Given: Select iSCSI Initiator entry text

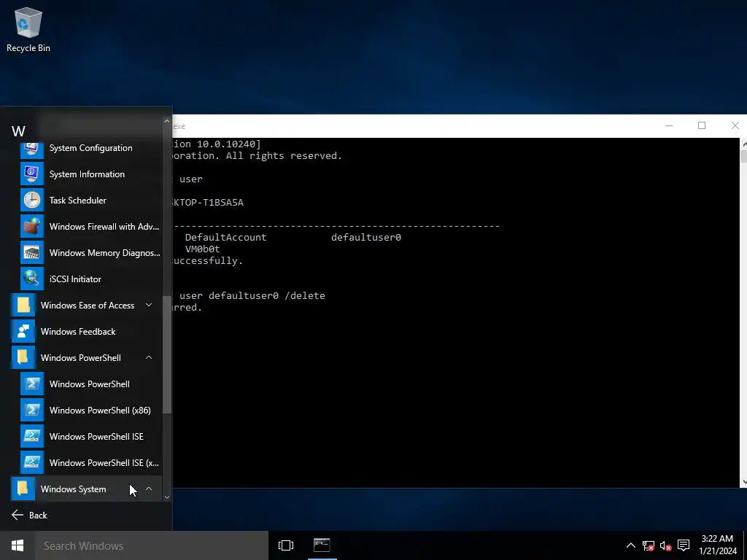Looking at the screenshot, I should coord(75,279).
